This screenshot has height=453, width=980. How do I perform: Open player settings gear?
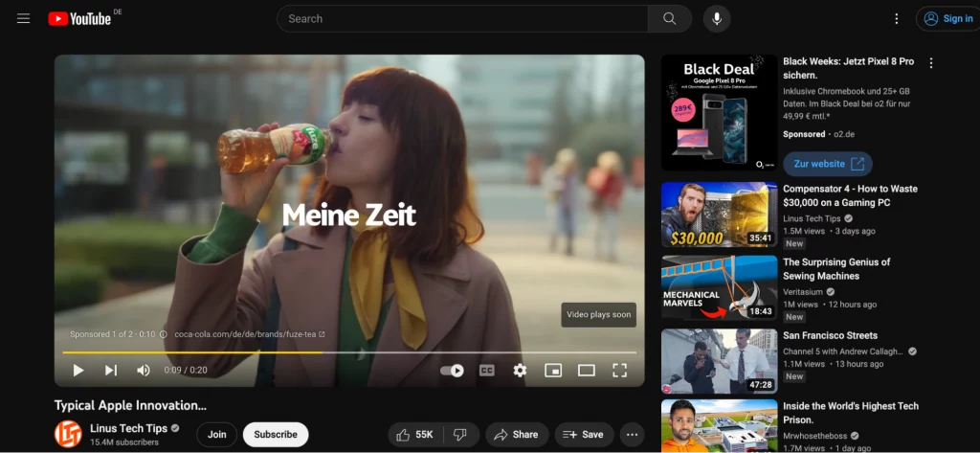[520, 371]
